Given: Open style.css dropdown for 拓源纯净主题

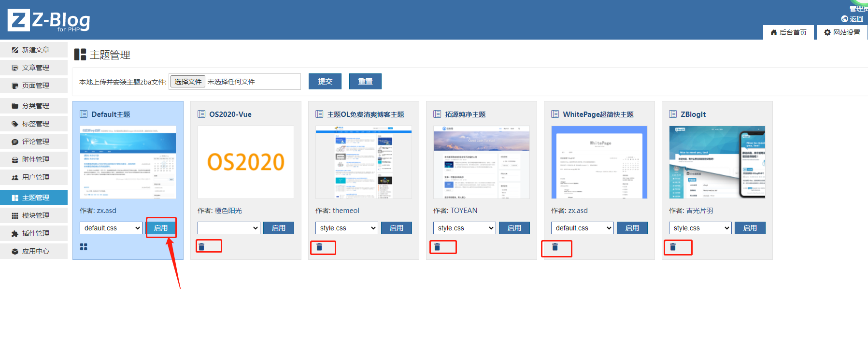Looking at the screenshot, I should click(x=465, y=228).
